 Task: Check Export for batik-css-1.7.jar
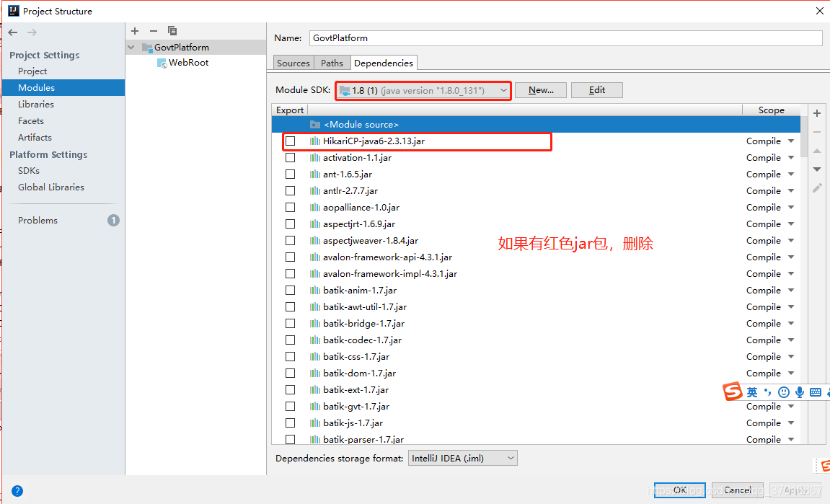pos(290,356)
